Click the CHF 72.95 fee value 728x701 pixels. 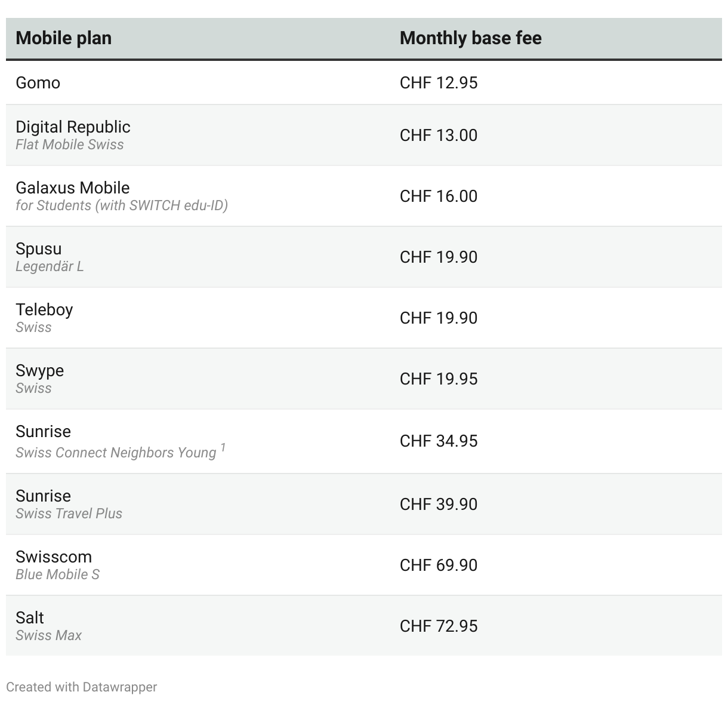tap(439, 626)
